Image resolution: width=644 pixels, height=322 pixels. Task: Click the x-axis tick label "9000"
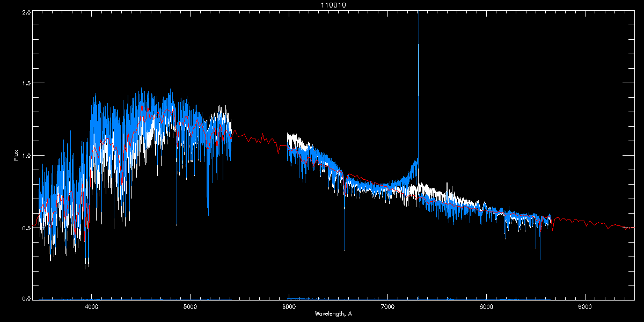point(585,307)
